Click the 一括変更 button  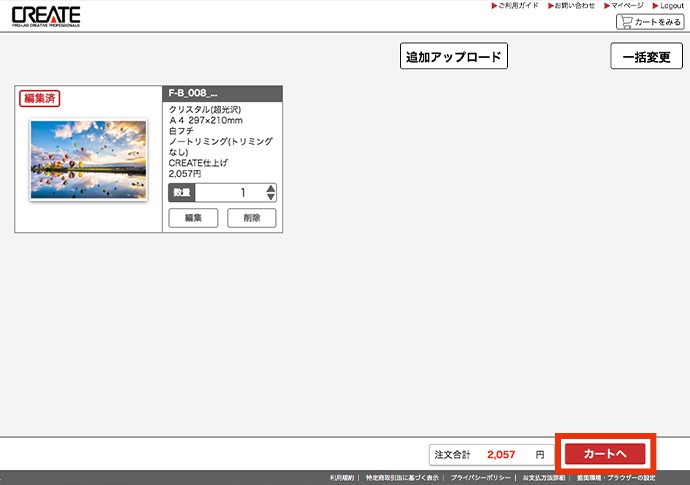pyautogui.click(x=646, y=56)
